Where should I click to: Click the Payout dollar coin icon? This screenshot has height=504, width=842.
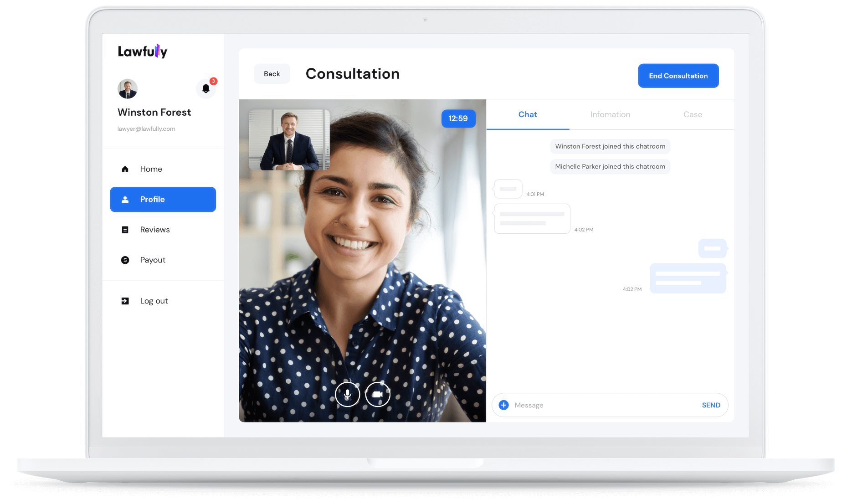(x=125, y=260)
